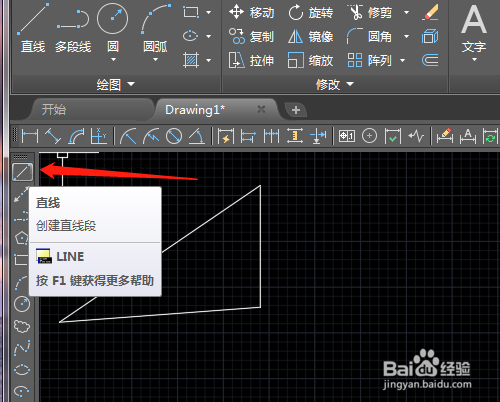Click the linear dimension icon in dimension toolbar
The image size is (500, 402).
(30, 136)
